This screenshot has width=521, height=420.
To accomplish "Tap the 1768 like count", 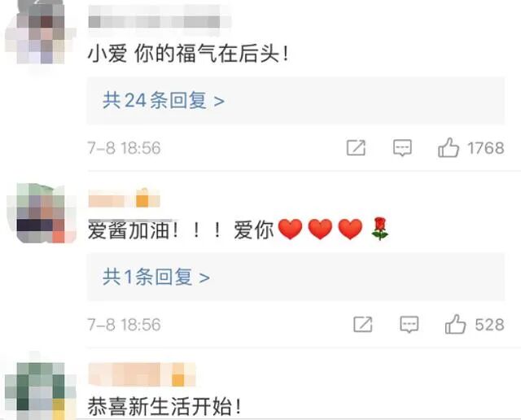I will point(485,148).
